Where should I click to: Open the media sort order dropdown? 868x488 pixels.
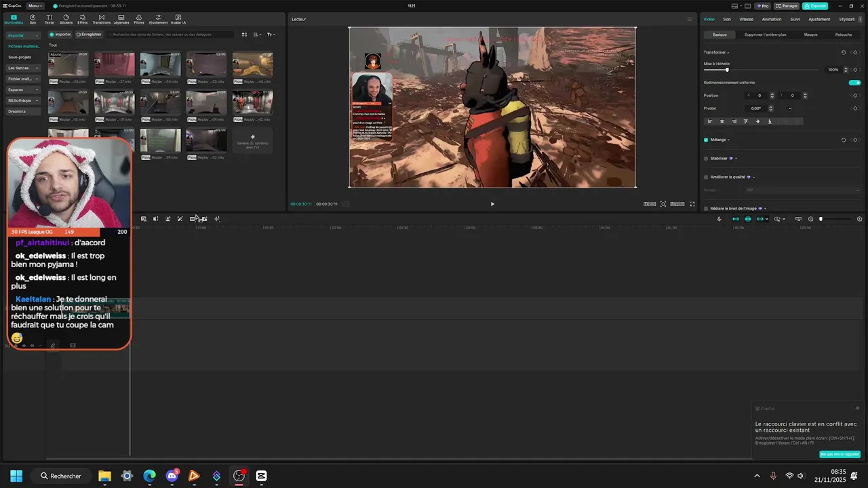pyautogui.click(x=258, y=34)
